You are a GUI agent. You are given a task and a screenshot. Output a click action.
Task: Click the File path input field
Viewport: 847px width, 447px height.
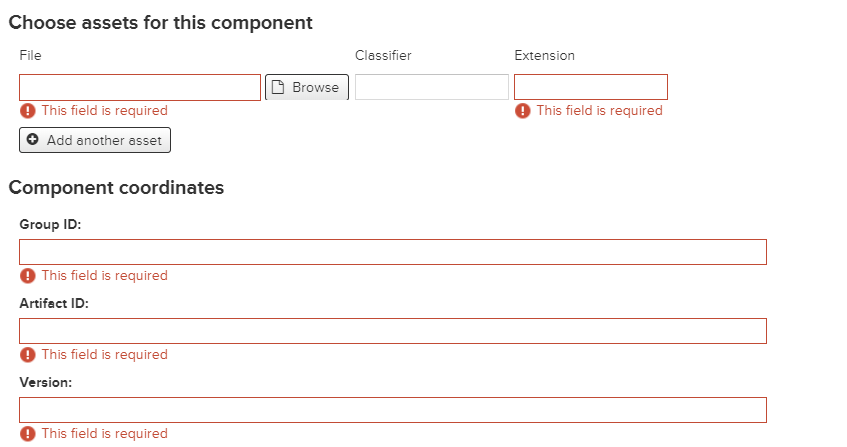pos(140,87)
